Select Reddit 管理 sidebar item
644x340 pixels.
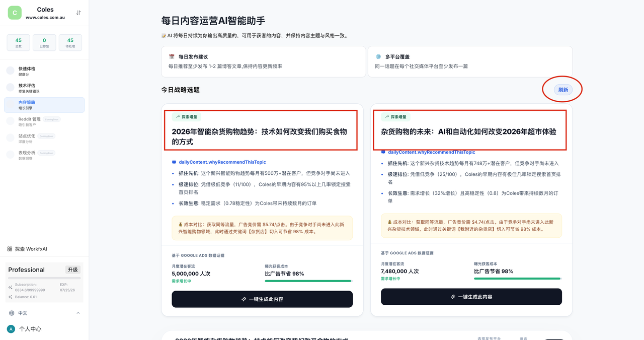click(x=44, y=121)
